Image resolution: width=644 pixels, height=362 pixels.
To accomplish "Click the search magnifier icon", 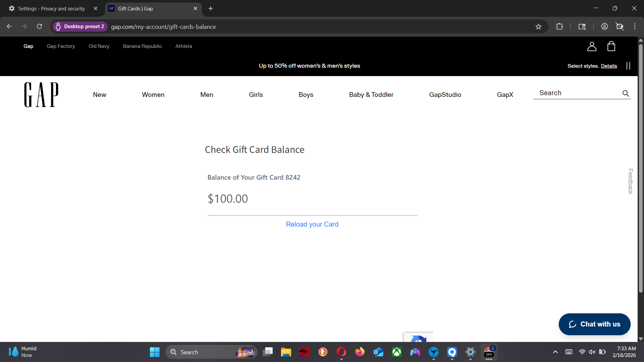I will 626,94.
